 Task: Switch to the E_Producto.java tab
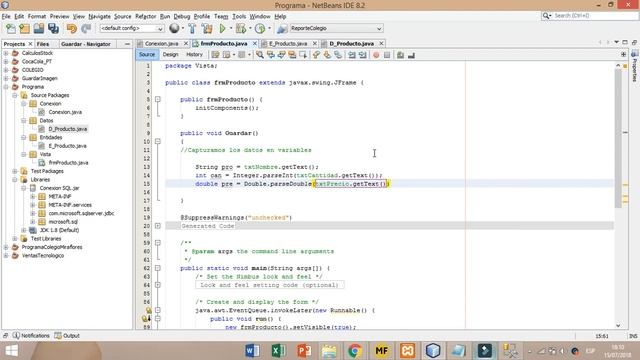click(288, 43)
